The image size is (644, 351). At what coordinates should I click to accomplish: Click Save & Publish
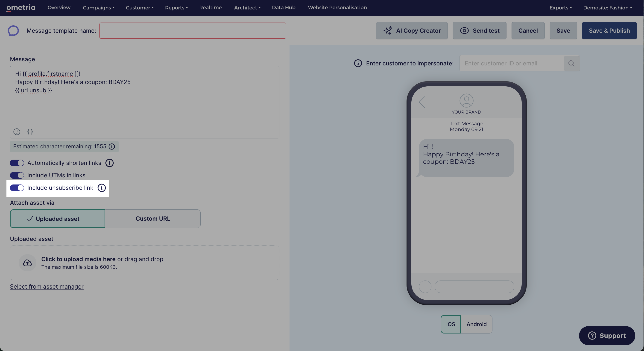tap(609, 31)
